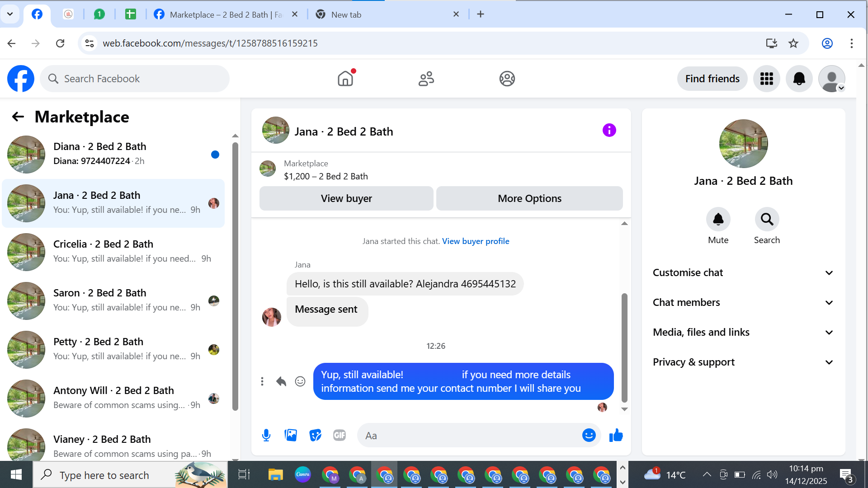The image size is (868, 488).
Task: Click the voice clip microphone icon
Action: (x=266, y=435)
